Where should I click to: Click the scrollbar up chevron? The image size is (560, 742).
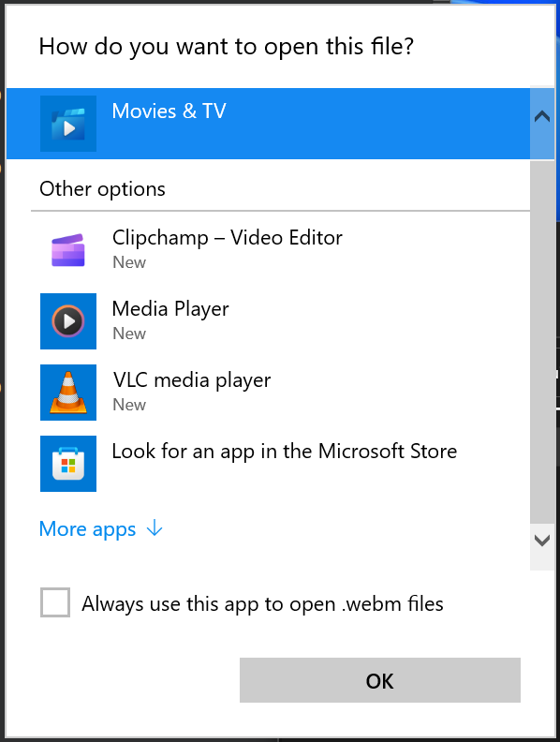tap(542, 116)
